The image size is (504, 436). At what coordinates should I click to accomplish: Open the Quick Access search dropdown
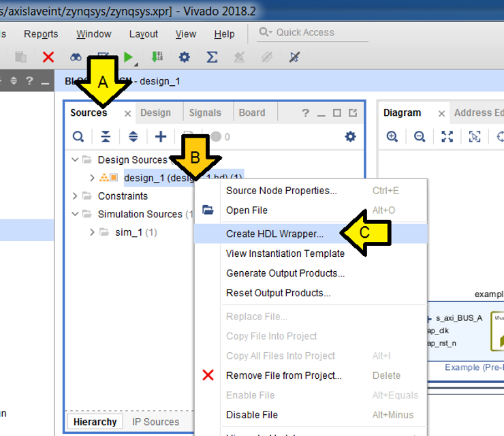(x=266, y=32)
